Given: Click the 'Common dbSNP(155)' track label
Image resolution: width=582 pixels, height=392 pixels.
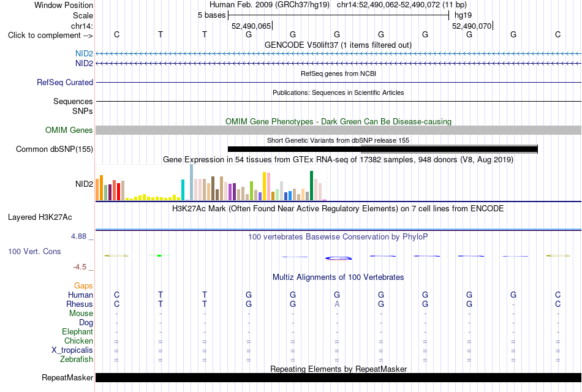Looking at the screenshot, I should (x=55, y=149).
